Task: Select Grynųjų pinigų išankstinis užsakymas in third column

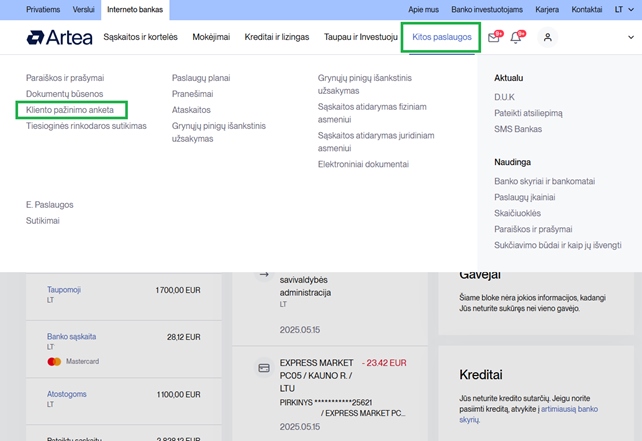Action: click(365, 84)
